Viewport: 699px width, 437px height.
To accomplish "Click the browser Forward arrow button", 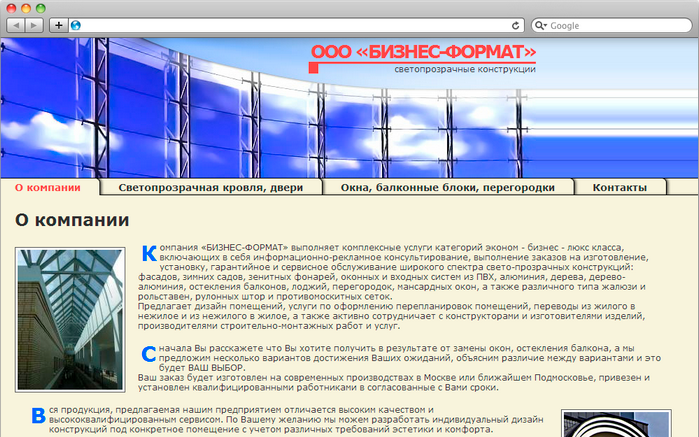I will (x=36, y=25).
